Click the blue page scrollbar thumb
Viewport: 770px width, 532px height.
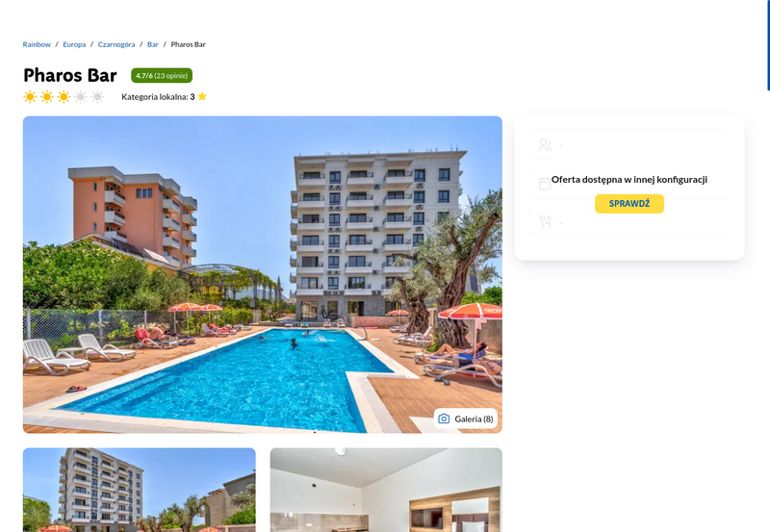click(x=768, y=45)
